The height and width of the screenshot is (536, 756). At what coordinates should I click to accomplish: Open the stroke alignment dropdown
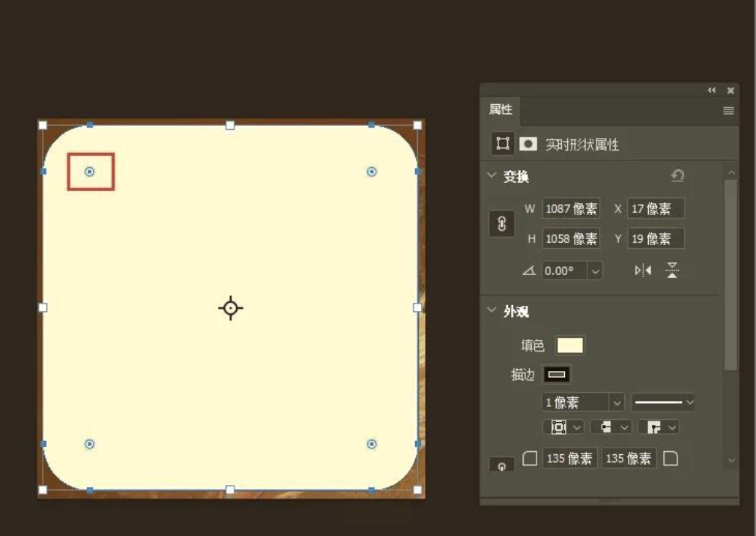coord(563,427)
